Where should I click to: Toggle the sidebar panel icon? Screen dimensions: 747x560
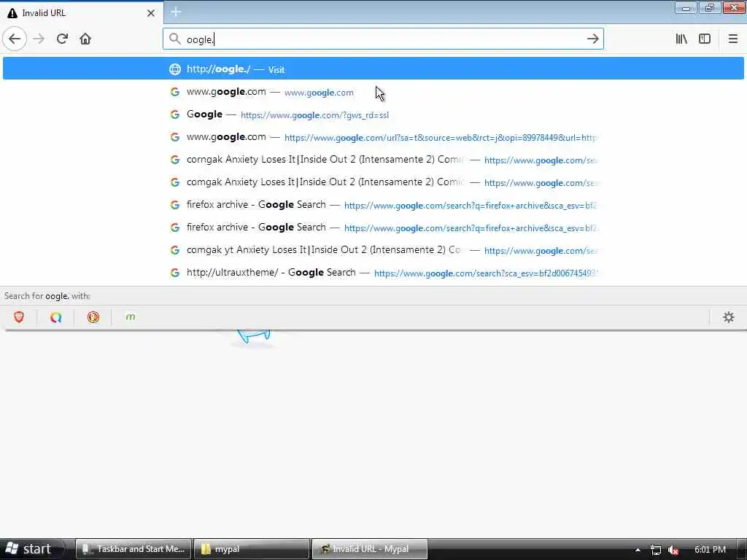pos(705,39)
